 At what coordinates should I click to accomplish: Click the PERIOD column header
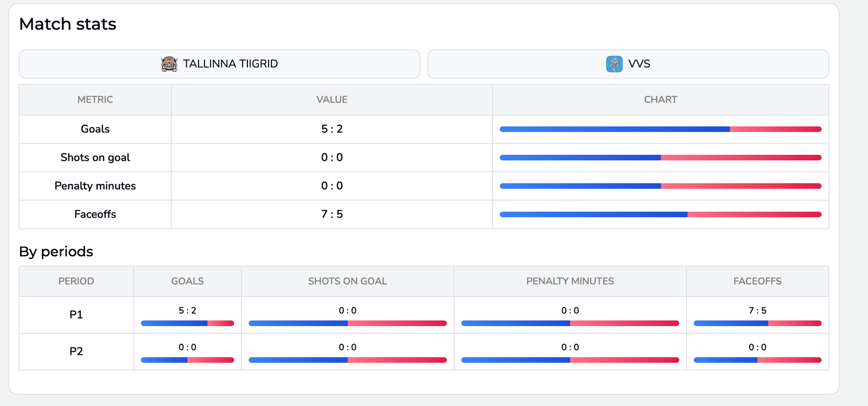(x=76, y=281)
